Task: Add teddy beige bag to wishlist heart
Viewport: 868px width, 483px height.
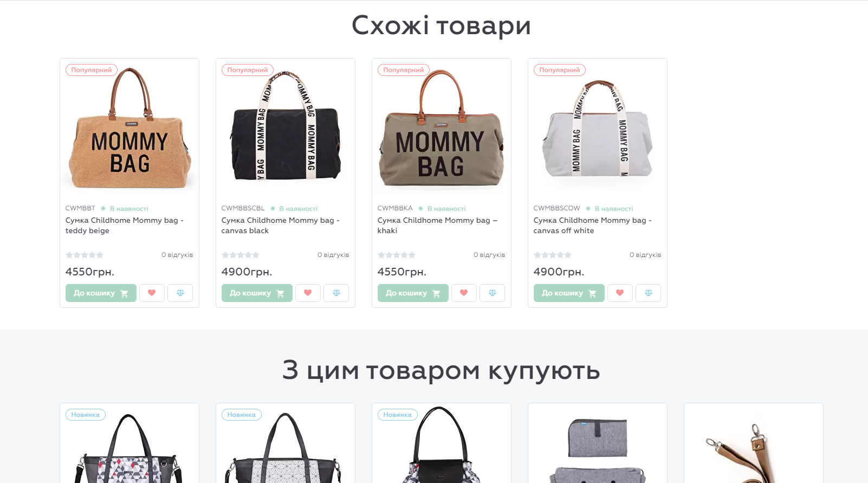Action: point(152,293)
